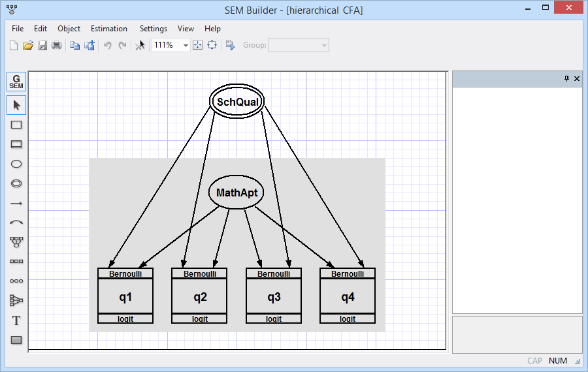Viewport: 588px width, 372px height.
Task: Select the latent variable oval tool
Action: point(16,164)
